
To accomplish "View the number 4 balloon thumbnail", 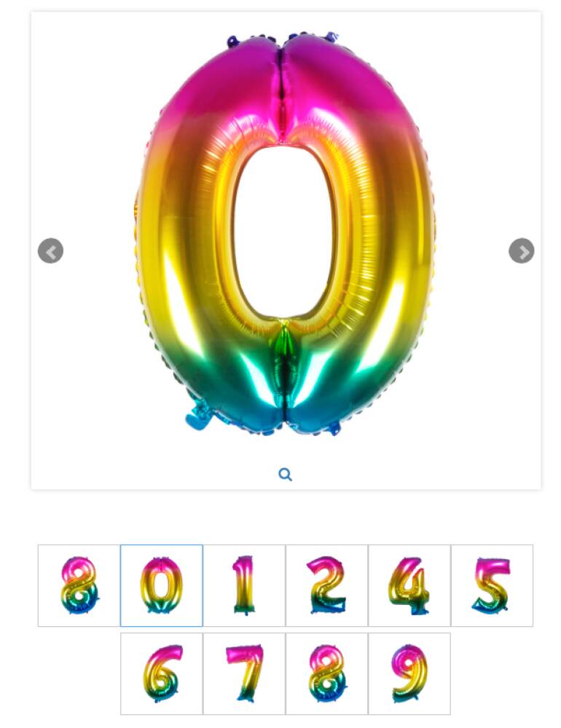I will click(x=409, y=585).
